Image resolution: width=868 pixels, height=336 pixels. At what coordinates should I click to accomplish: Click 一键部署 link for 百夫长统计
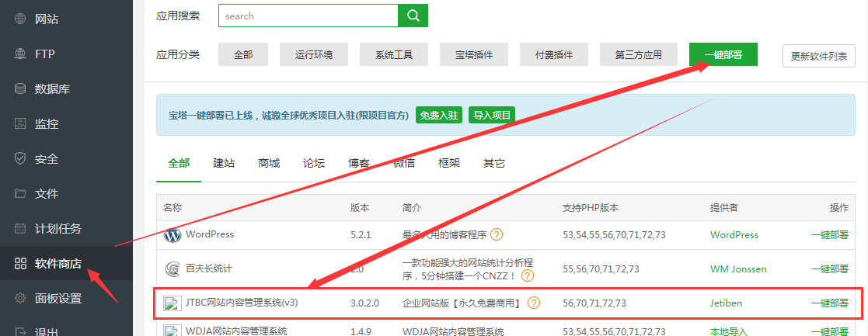pyautogui.click(x=830, y=268)
